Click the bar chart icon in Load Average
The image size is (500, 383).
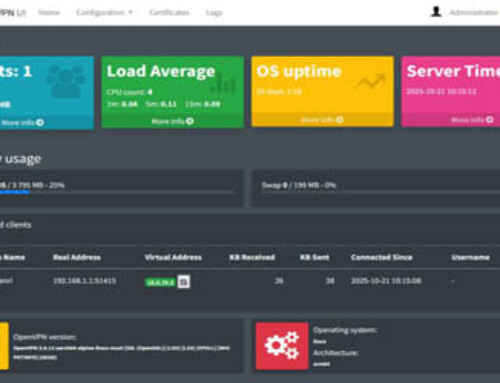[224, 84]
